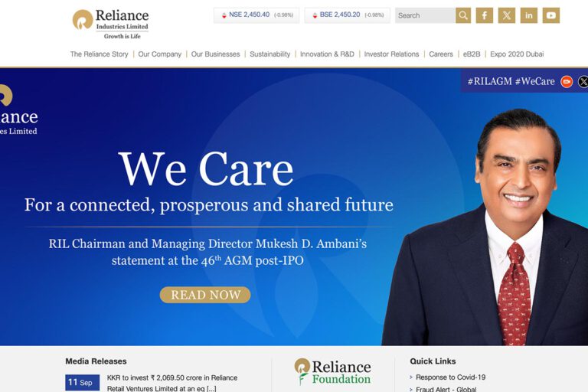Open the Our Company menu

point(159,54)
